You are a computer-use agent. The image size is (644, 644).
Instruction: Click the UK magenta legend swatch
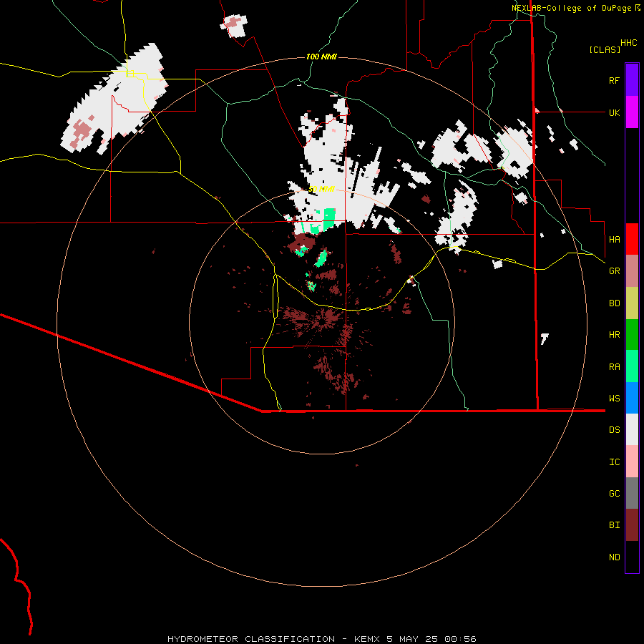coord(632,112)
